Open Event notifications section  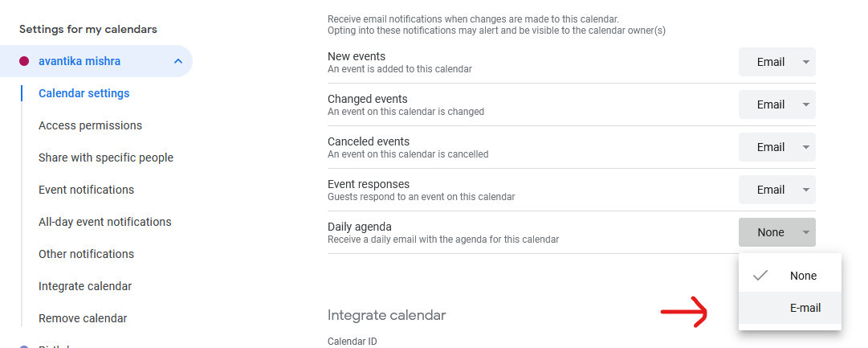(86, 190)
